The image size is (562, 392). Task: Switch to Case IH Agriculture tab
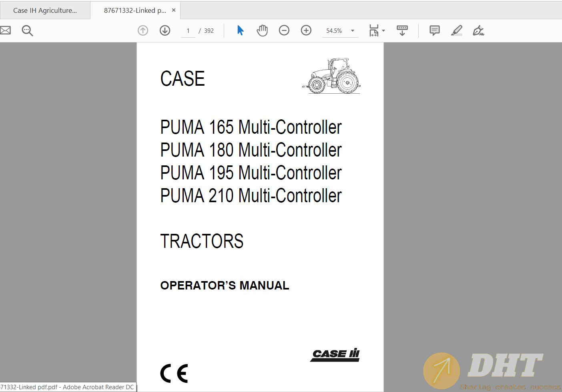[45, 10]
